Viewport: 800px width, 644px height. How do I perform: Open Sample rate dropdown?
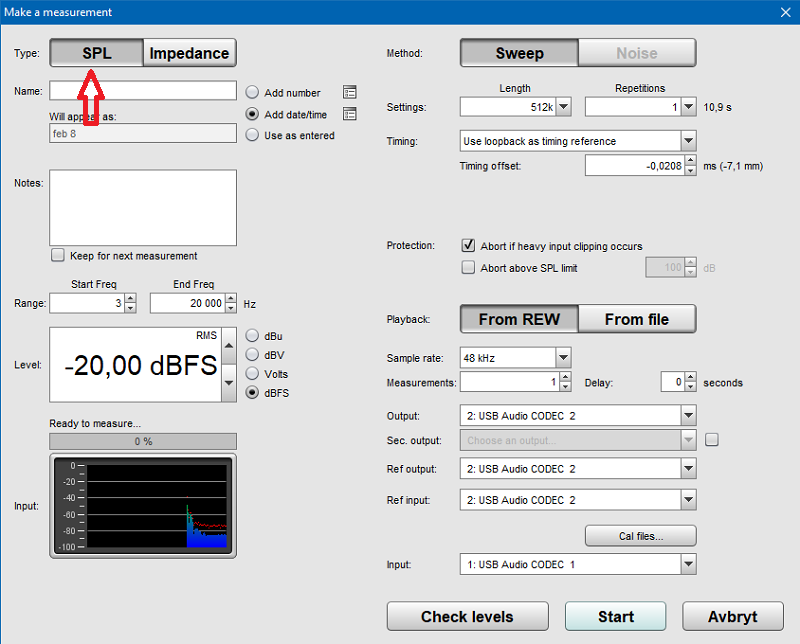(x=563, y=358)
